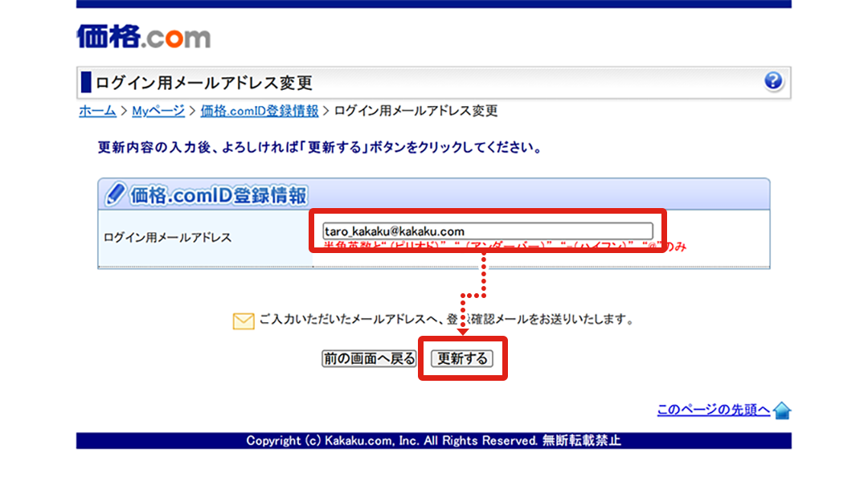Image resolution: width=868 pixels, height=482 pixels.
Task: Click the blue house icon at page bottom
Action: tap(782, 411)
